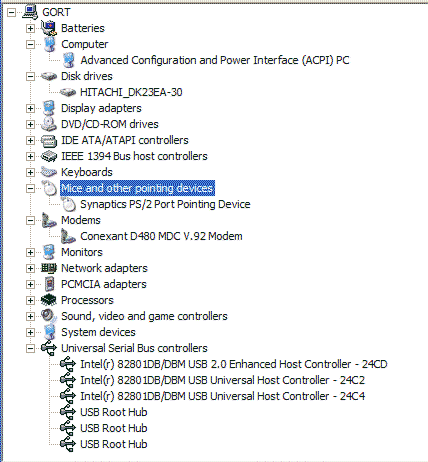The image size is (428, 462).
Task: Click the IEEE 1394 Bus host controllers icon
Action: (x=49, y=156)
